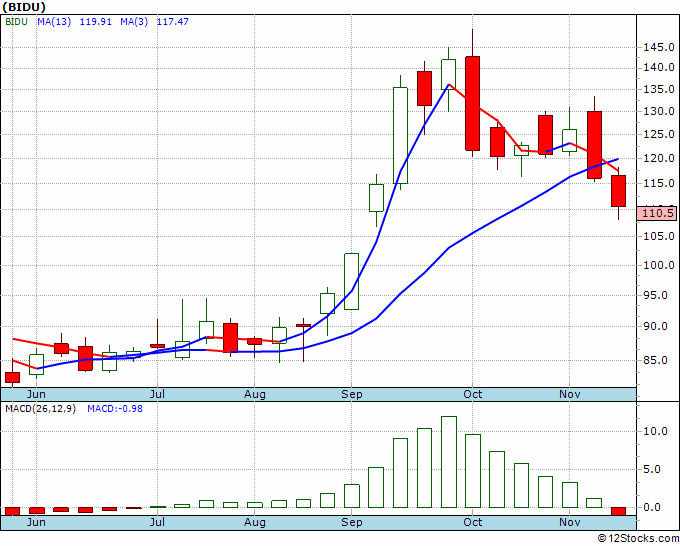Click the 115.0 price axis label
The image size is (680, 546).
pos(659,183)
